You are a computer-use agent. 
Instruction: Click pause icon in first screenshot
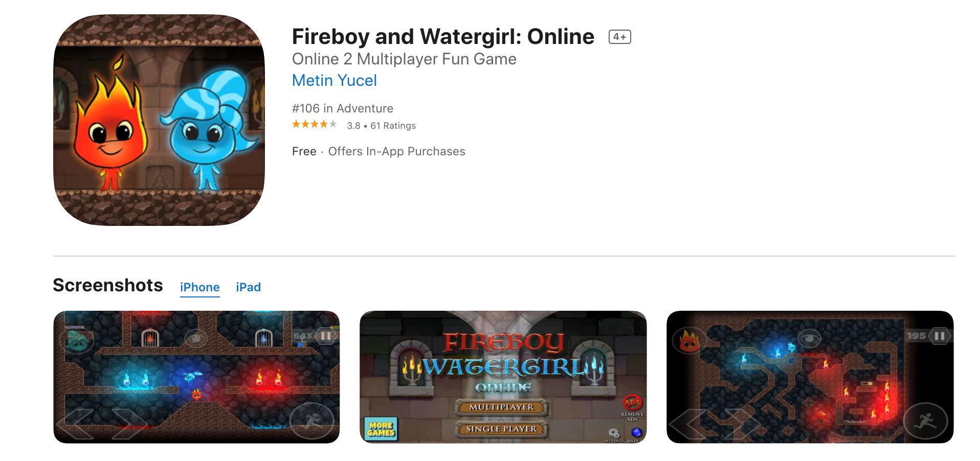click(x=325, y=336)
